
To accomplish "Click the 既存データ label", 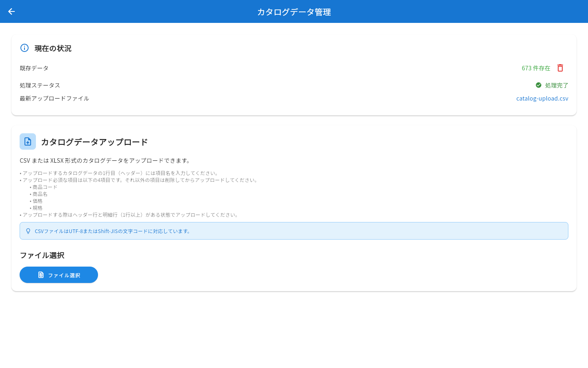I will click(x=34, y=68).
